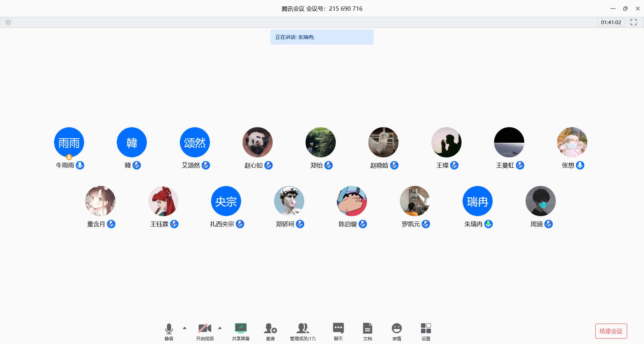
Task: Open 设置 settings icon
Action: [426, 331]
